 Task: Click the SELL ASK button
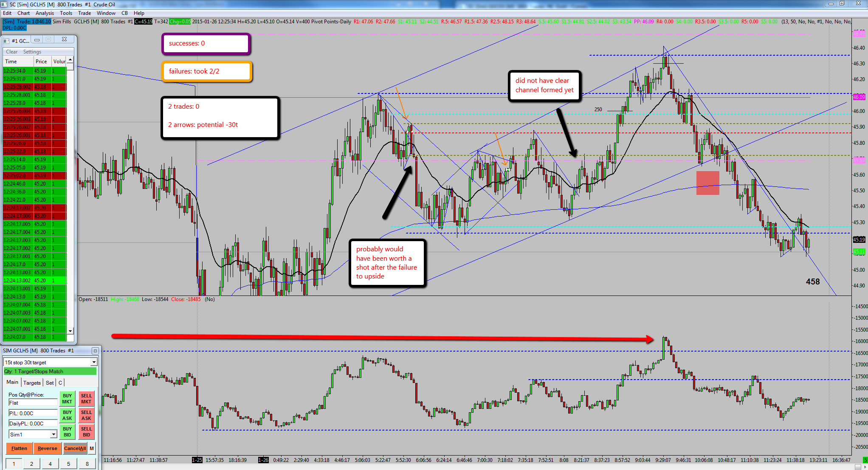tap(86, 415)
